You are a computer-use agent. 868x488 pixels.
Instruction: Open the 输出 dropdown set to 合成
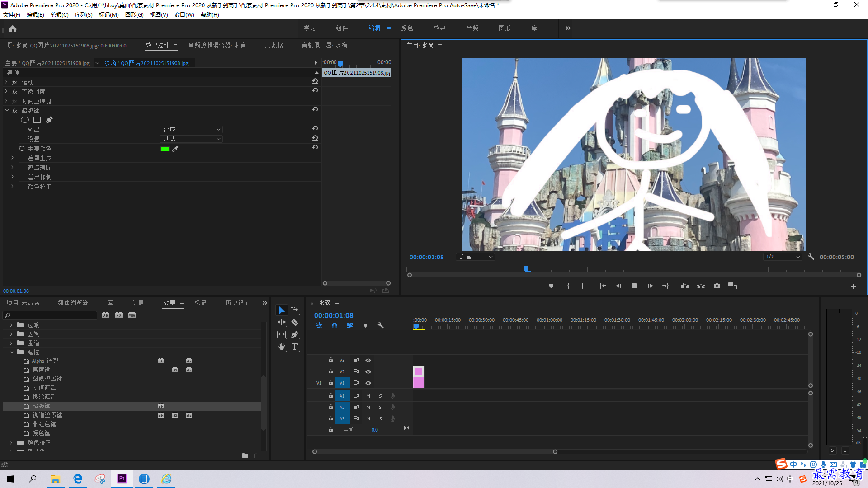click(x=191, y=129)
